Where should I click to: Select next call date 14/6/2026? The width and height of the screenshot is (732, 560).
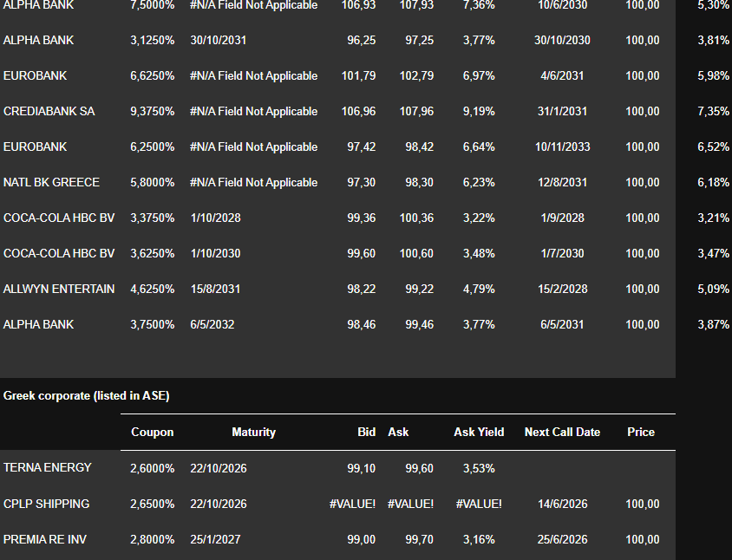[562, 504]
